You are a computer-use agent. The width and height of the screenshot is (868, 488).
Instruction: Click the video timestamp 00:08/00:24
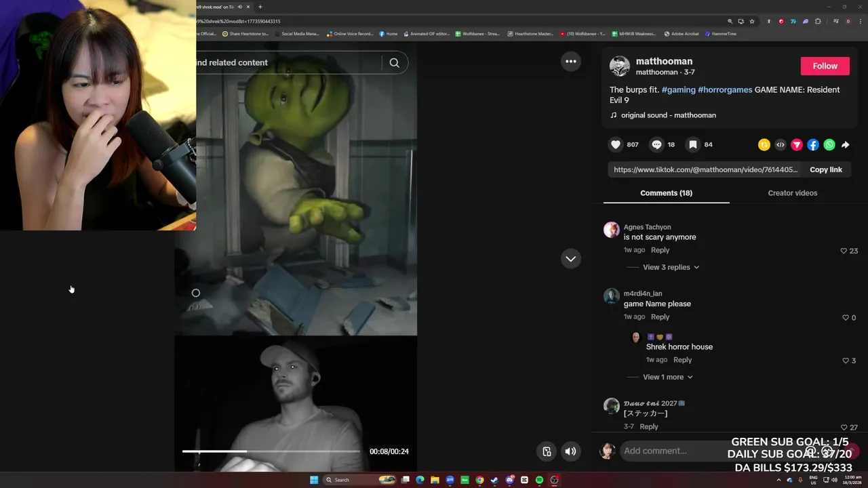pos(389,451)
